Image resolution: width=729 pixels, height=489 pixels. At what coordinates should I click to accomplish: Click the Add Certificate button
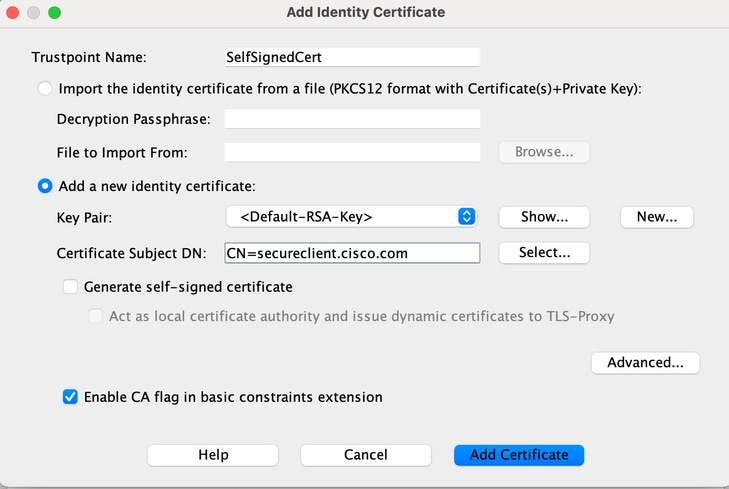point(519,455)
